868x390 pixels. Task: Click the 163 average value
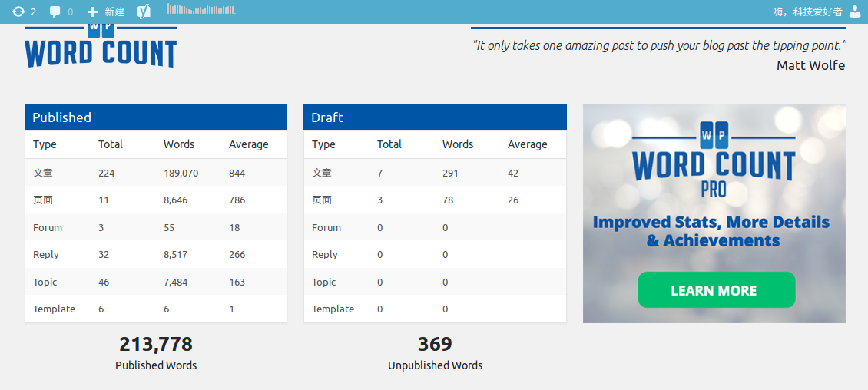pos(237,282)
